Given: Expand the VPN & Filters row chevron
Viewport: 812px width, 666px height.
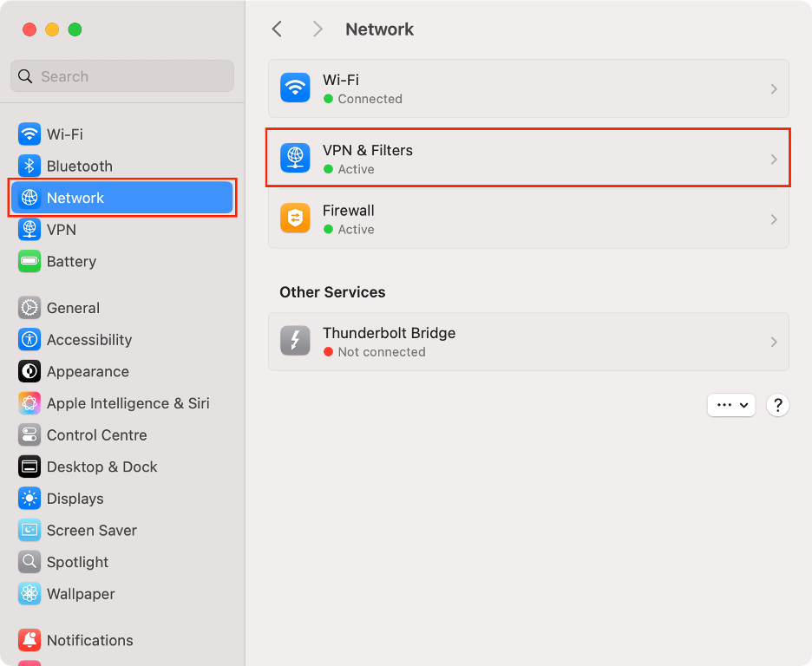Looking at the screenshot, I should pyautogui.click(x=773, y=159).
